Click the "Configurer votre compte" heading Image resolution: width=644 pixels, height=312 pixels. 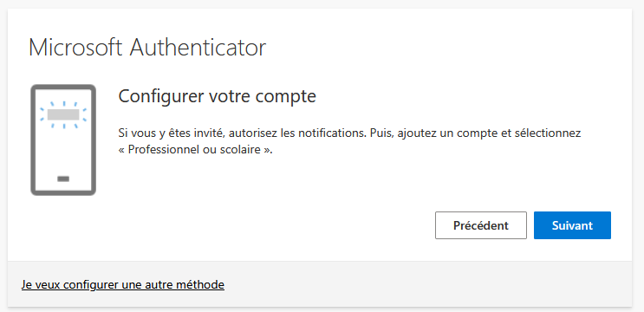pos(218,97)
